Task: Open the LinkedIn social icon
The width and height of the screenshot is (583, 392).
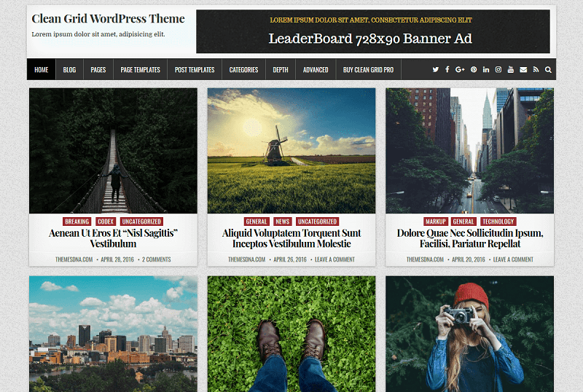Action: pyautogui.click(x=486, y=69)
